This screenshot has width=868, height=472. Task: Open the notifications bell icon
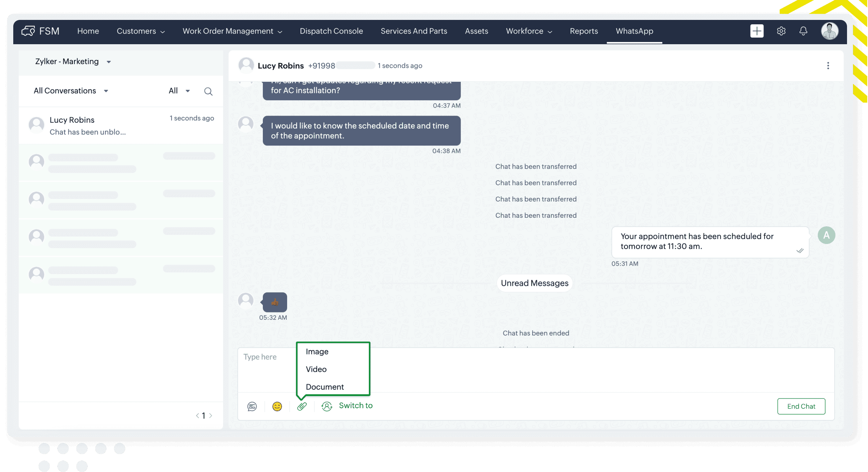tap(803, 31)
